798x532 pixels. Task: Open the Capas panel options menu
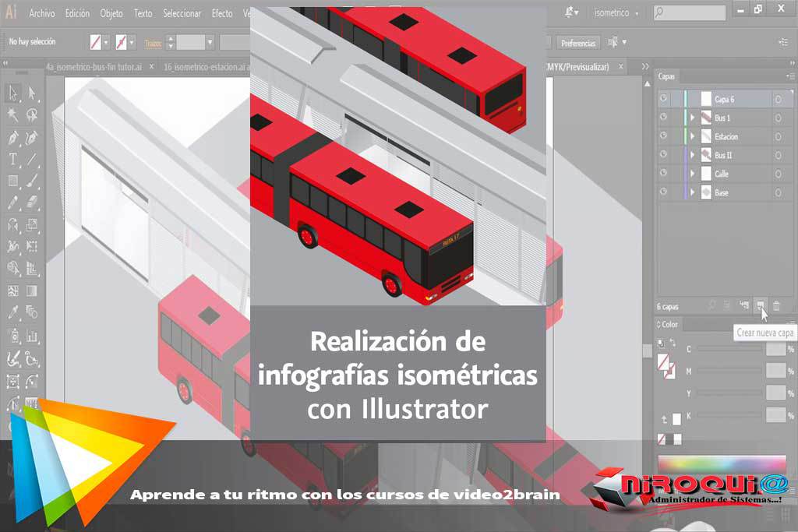pyautogui.click(x=790, y=76)
